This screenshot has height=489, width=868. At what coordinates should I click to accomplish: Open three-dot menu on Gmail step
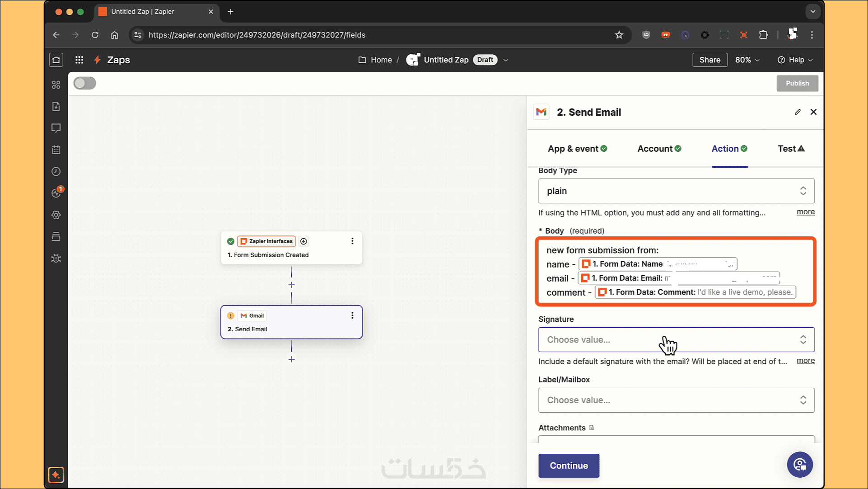pos(352,315)
